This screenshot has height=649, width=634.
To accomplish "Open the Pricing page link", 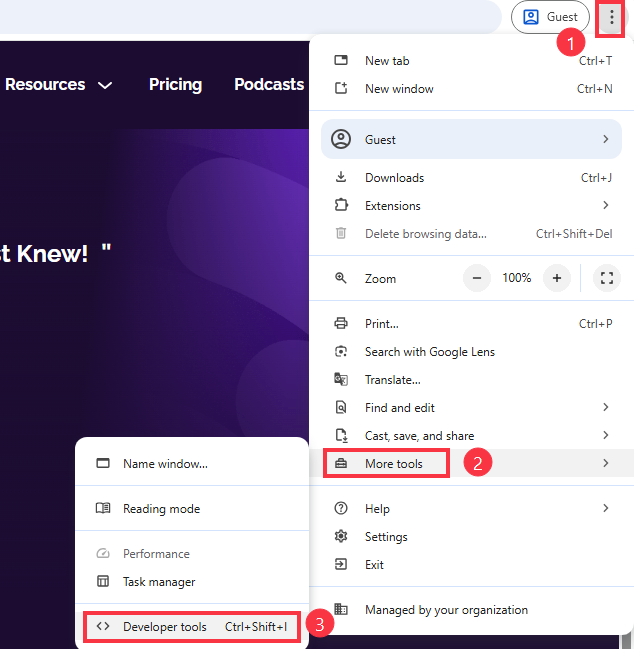I will pos(175,84).
